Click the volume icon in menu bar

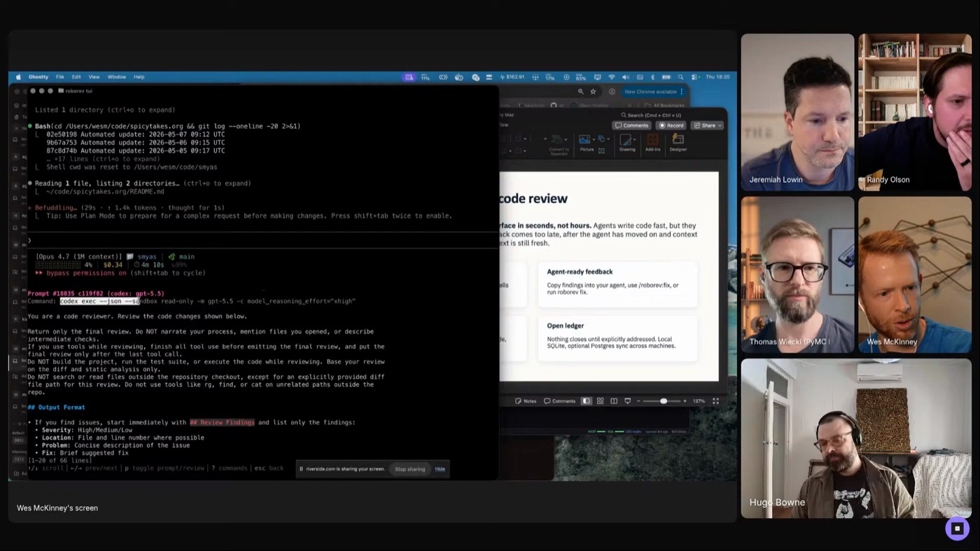tap(625, 77)
